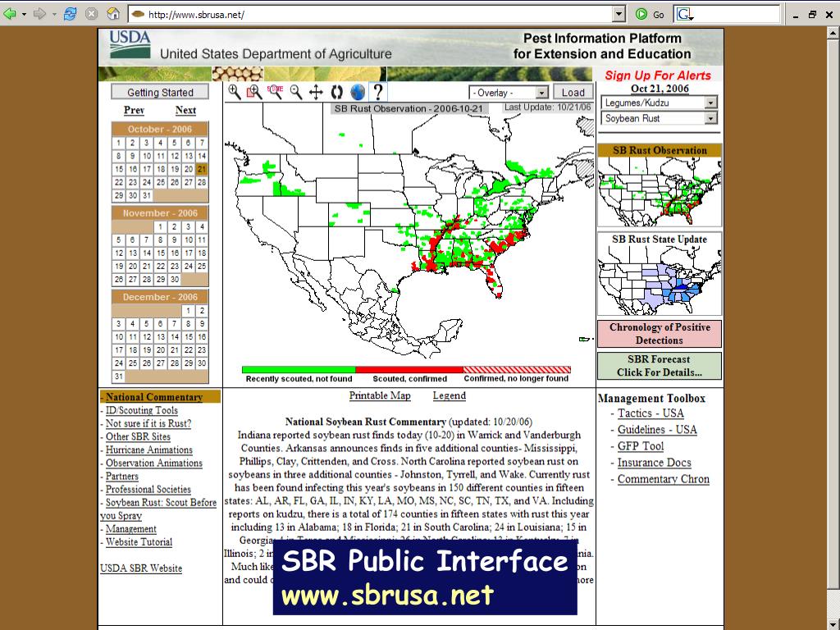Image resolution: width=840 pixels, height=630 pixels.
Task: Open the Website Tutorial link
Action: click(x=139, y=541)
